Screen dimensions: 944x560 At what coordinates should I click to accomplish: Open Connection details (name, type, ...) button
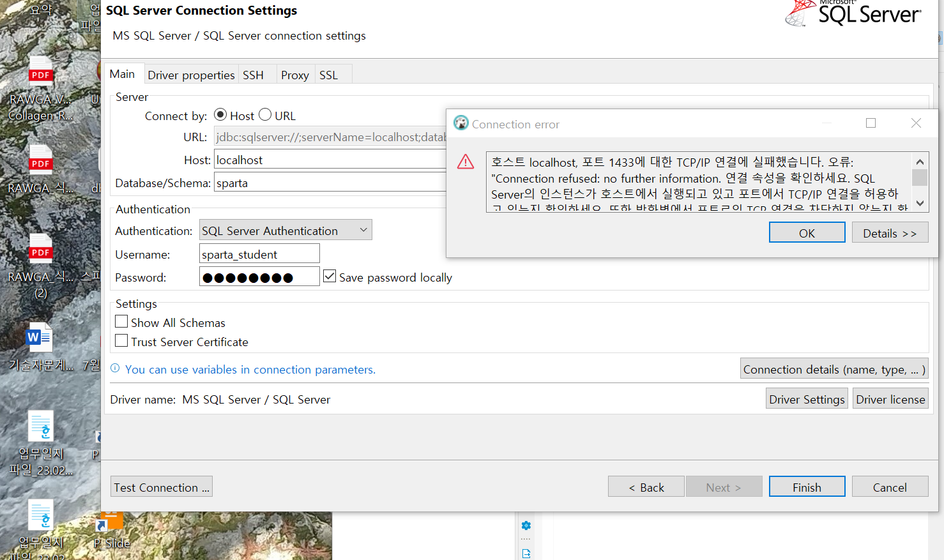834,369
